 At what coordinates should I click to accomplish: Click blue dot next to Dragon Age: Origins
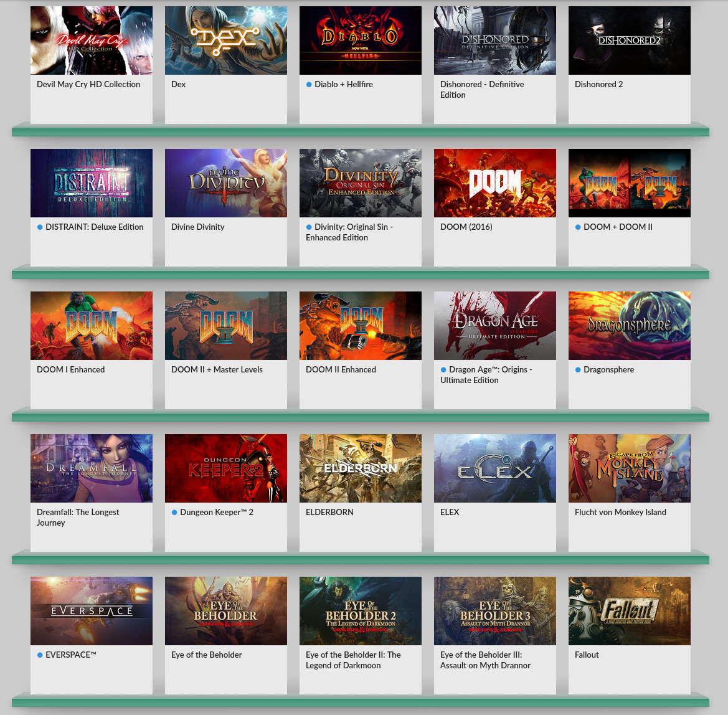coord(443,370)
